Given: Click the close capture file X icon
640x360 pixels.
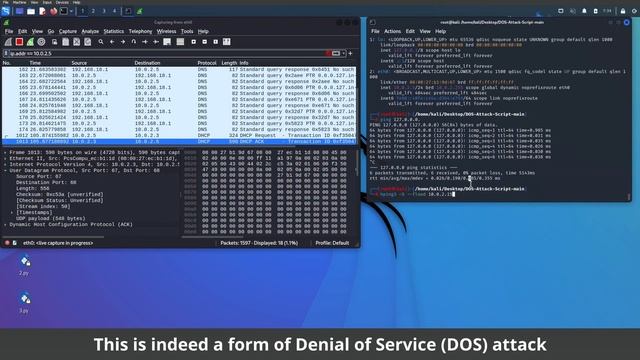Looking at the screenshot, I should 76,42.
